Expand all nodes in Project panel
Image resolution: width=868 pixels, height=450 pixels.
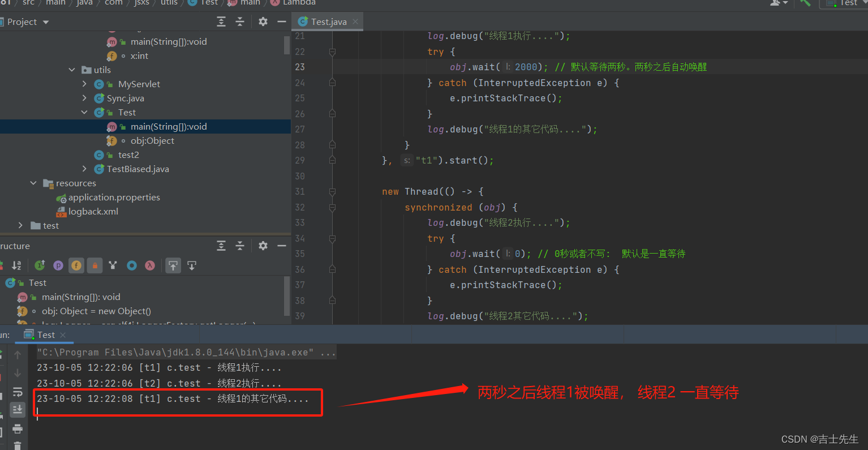click(221, 22)
